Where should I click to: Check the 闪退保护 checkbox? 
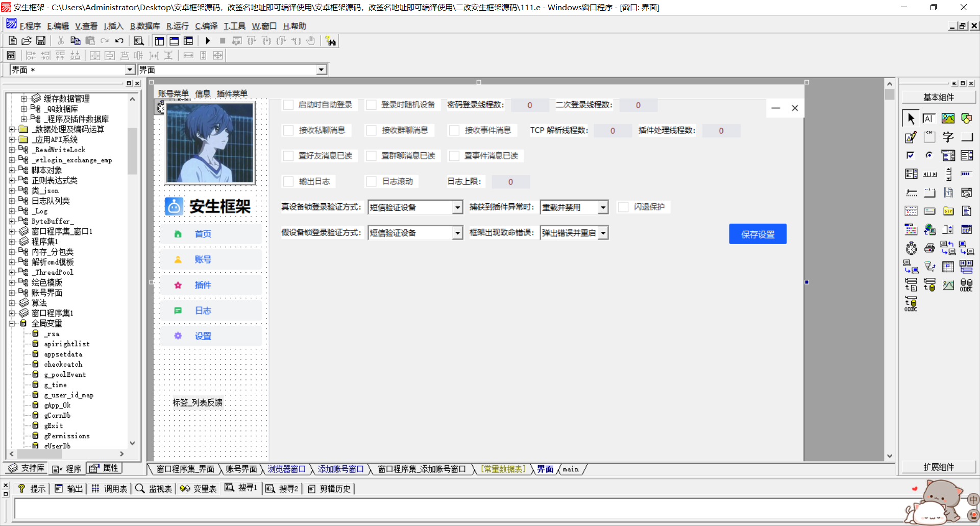point(623,207)
